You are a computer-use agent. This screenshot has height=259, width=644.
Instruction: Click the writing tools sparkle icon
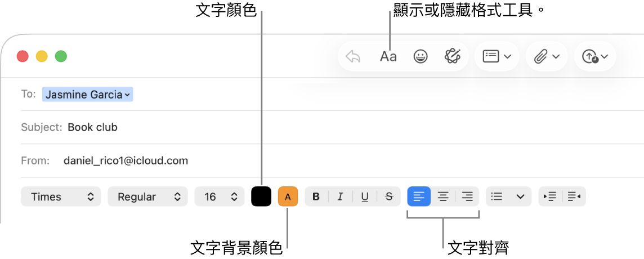[x=453, y=56]
